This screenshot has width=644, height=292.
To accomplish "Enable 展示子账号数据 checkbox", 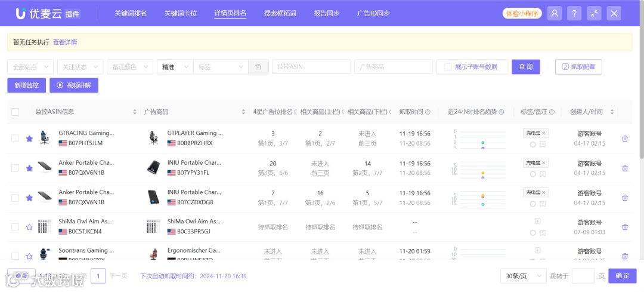I will pyautogui.click(x=448, y=67).
